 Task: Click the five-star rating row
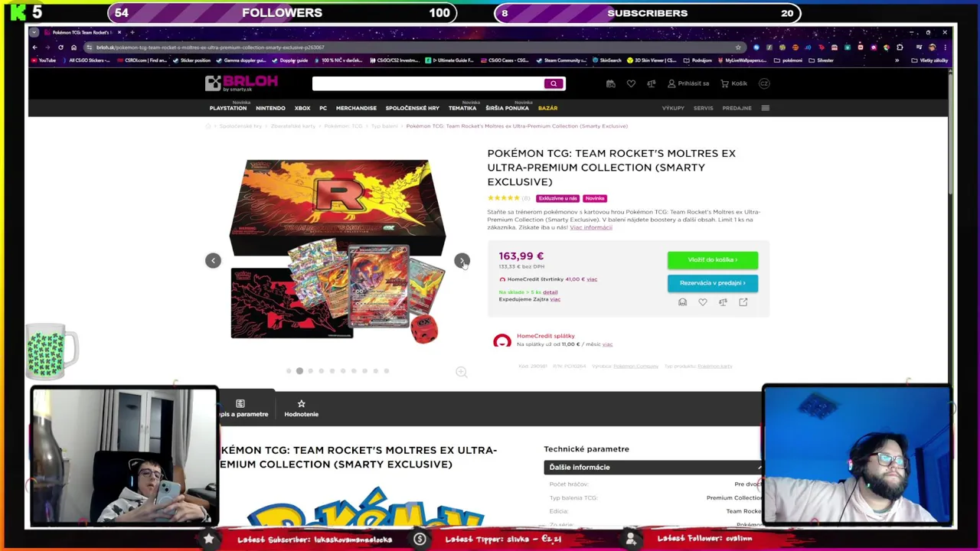click(x=504, y=198)
